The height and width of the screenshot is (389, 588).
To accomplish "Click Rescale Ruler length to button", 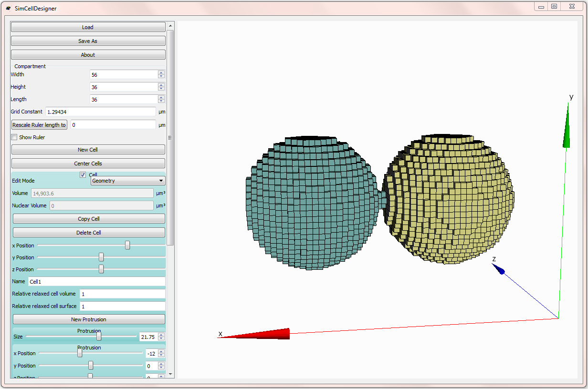I will pyautogui.click(x=39, y=125).
